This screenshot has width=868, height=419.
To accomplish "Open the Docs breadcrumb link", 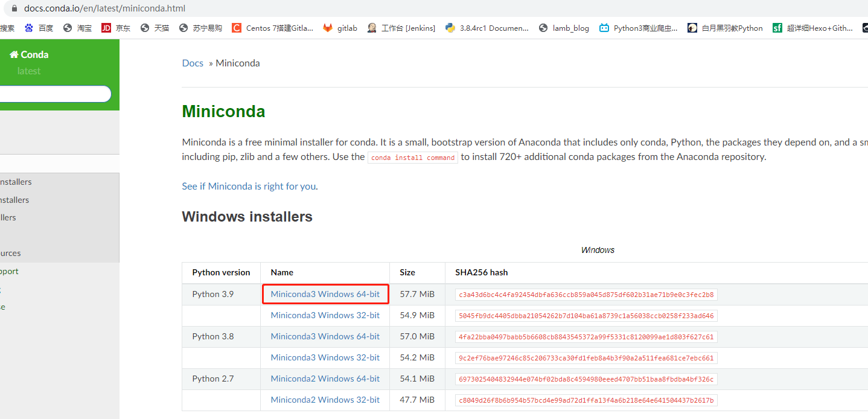I will point(193,63).
